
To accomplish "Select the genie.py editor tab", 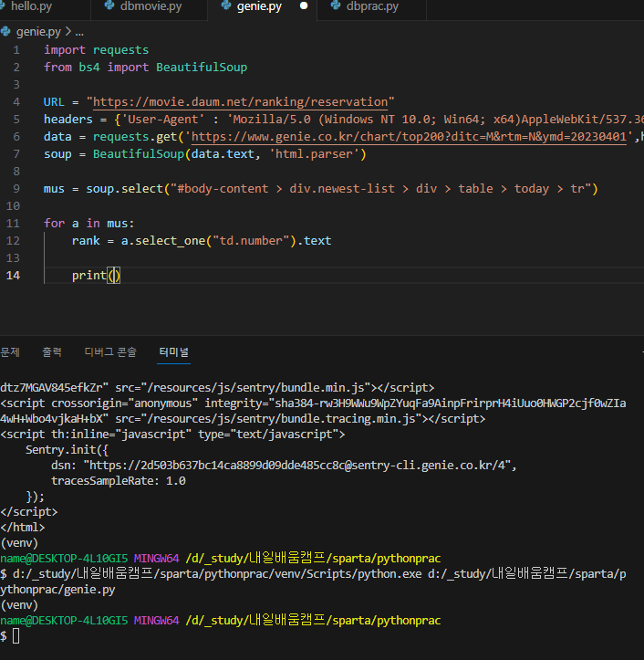I will [x=259, y=6].
